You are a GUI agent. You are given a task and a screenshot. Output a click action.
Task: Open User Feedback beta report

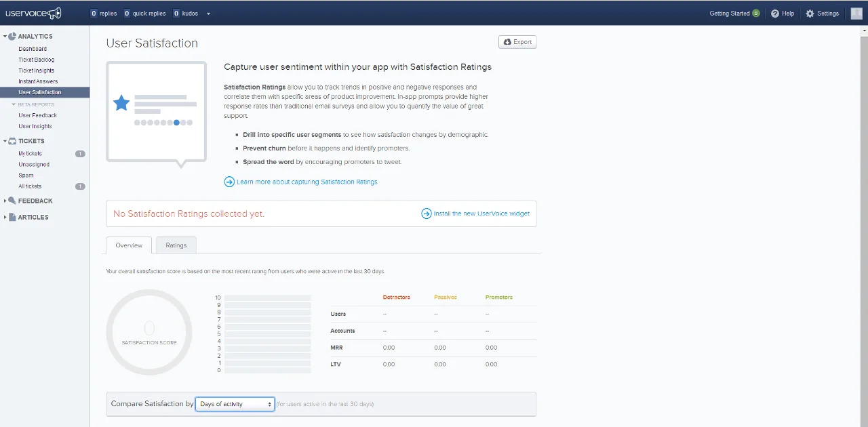[x=38, y=115]
